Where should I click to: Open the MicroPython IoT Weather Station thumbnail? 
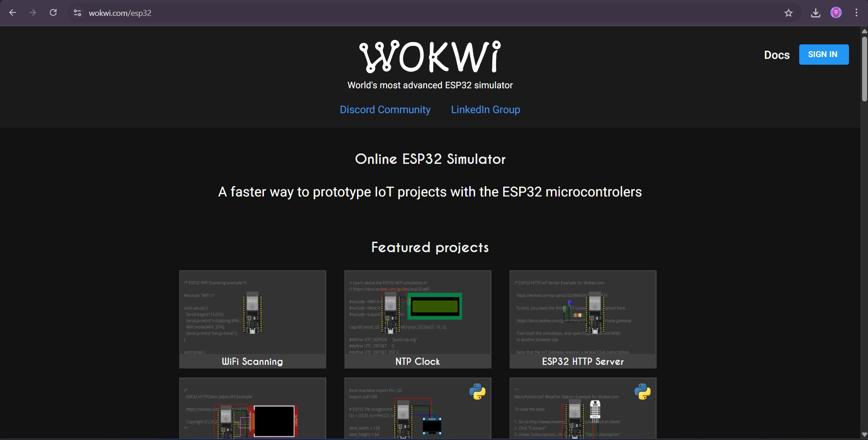(583, 408)
